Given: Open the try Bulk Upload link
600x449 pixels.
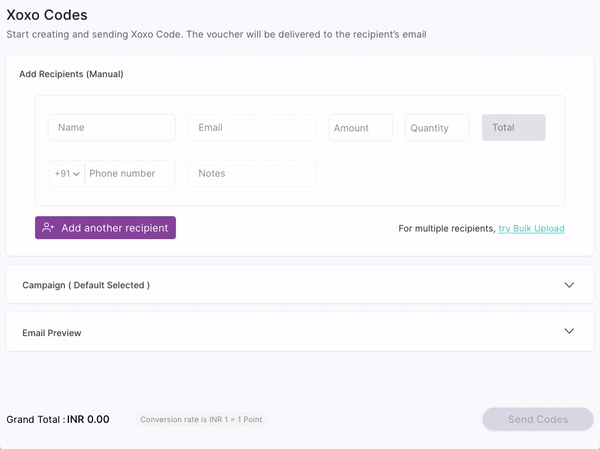Looking at the screenshot, I should [x=531, y=229].
